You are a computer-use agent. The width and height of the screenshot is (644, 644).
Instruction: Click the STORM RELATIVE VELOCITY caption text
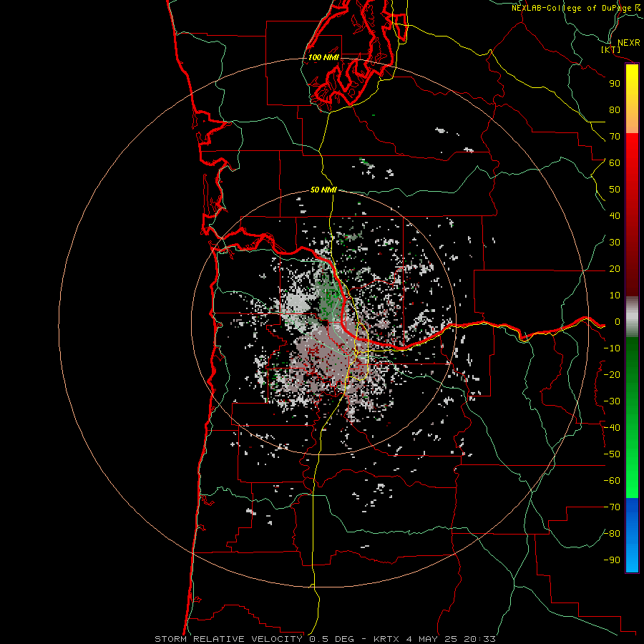tap(228, 639)
